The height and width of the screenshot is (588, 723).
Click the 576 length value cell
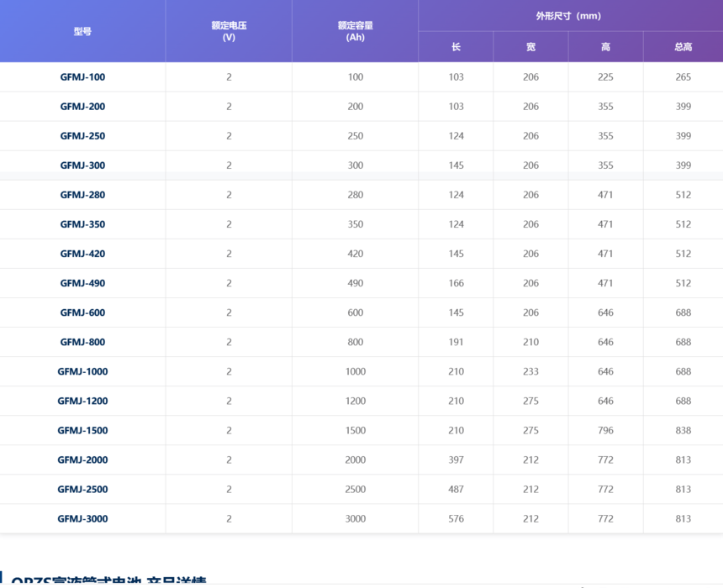pos(456,519)
